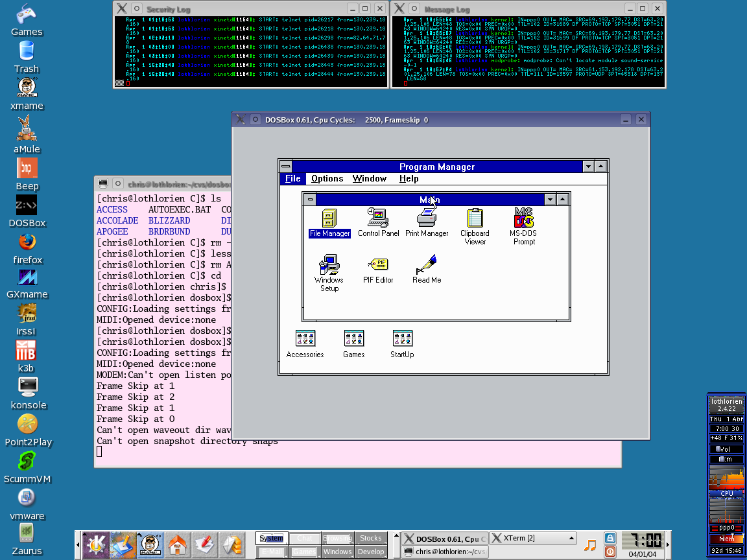Toggle sticky button on Security Log window
This screenshot has height=560, width=747.
point(136,8)
